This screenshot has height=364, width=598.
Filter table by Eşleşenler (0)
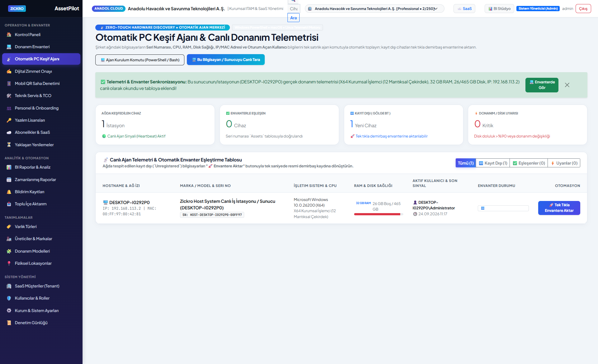[529, 163]
